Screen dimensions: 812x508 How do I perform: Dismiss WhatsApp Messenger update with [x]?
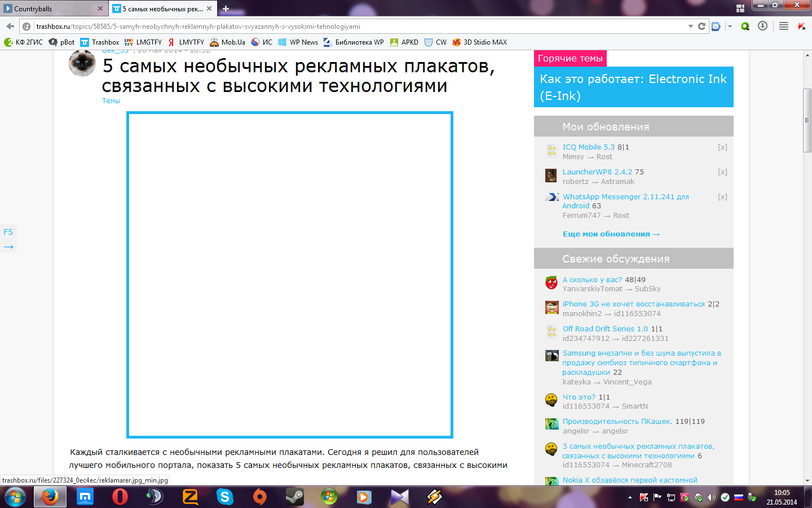pyautogui.click(x=722, y=196)
